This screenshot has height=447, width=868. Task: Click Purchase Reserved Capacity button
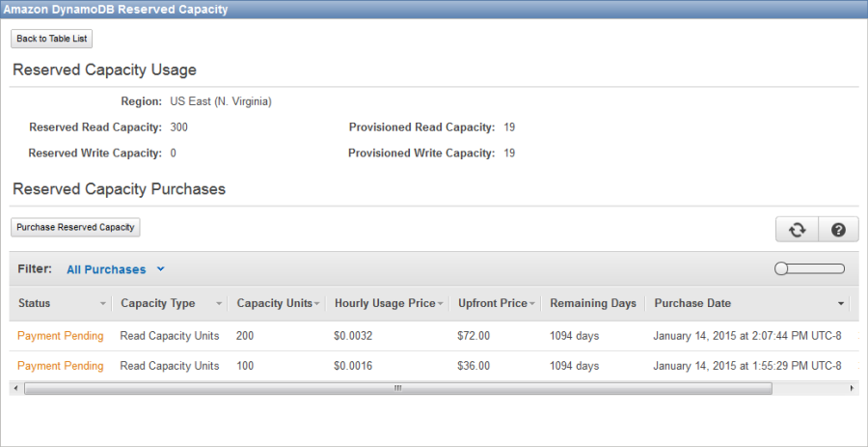point(76,228)
